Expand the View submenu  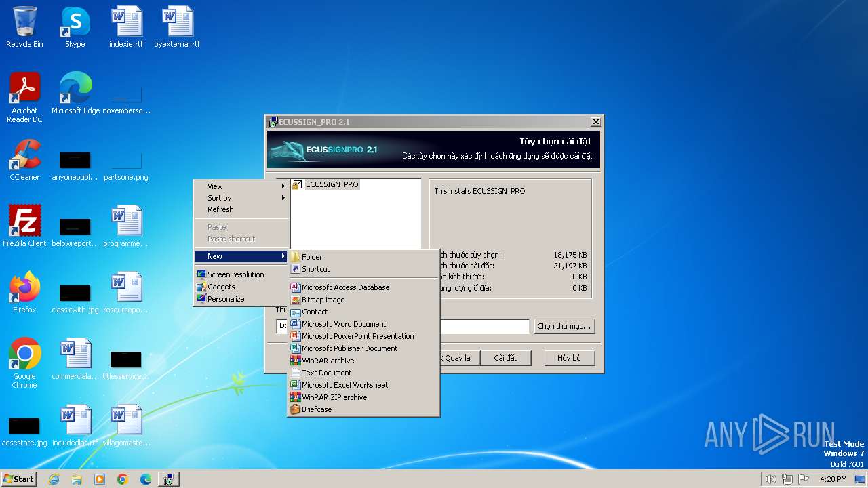click(241, 186)
